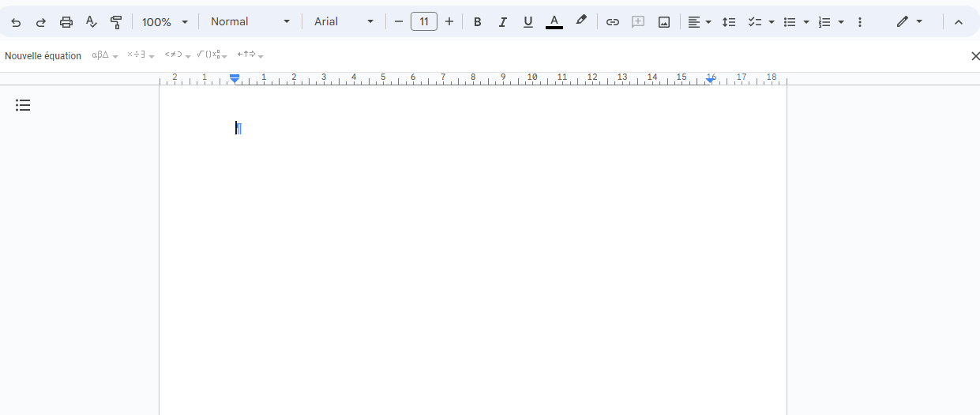Toggle bold formatting
980x415 pixels.
pos(477,22)
